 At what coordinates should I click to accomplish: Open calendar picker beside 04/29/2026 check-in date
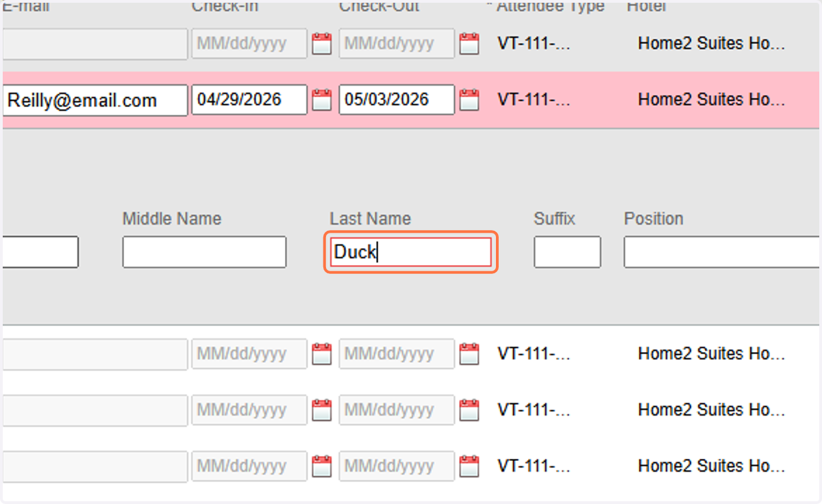click(321, 100)
